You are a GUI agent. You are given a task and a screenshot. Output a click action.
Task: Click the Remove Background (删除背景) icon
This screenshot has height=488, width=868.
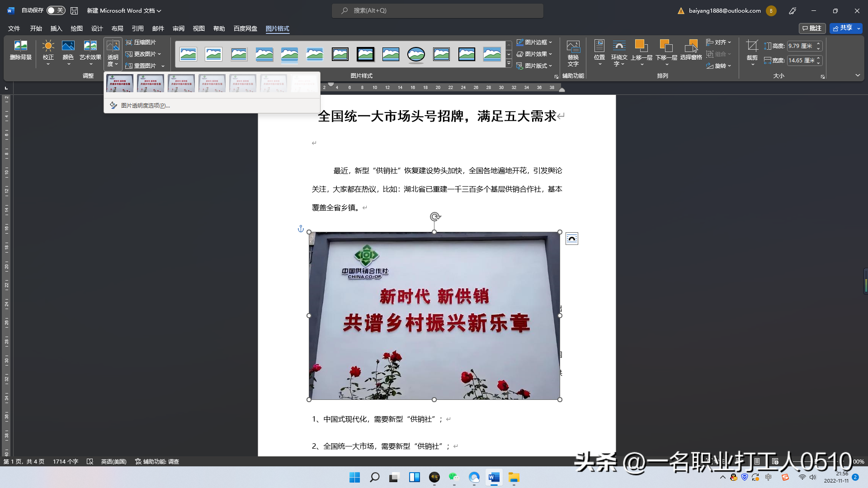coord(20,50)
